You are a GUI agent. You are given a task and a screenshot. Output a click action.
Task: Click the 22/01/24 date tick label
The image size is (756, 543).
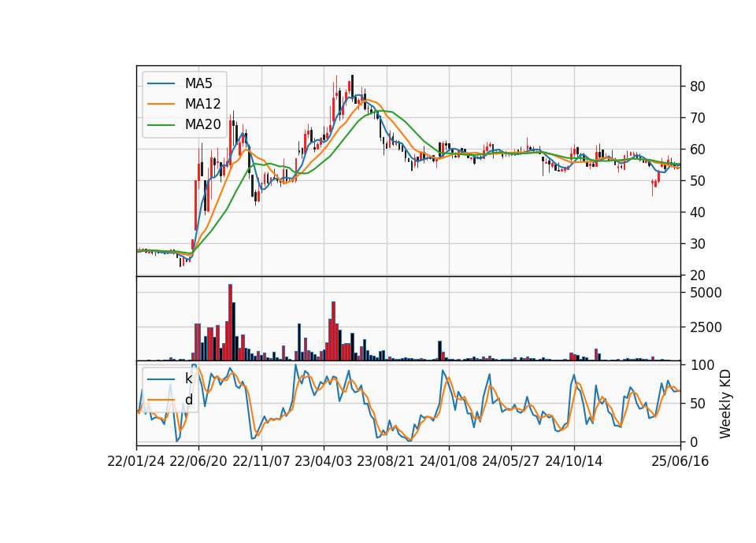pyautogui.click(x=136, y=461)
